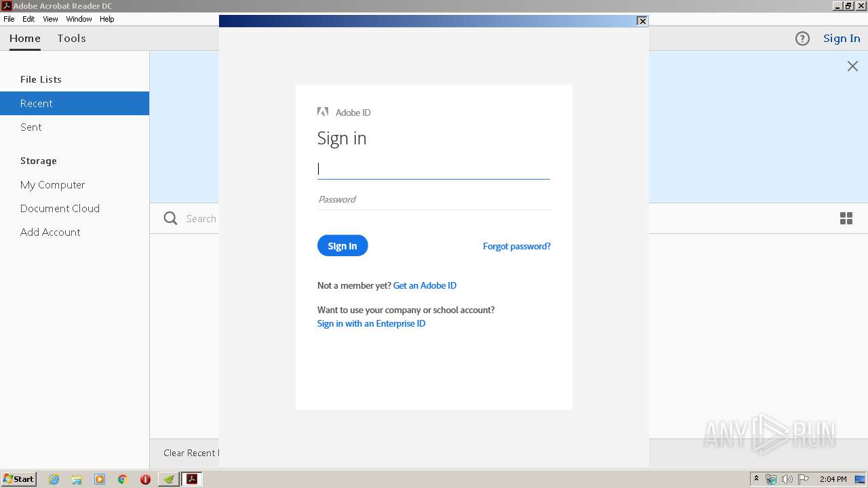Open the network tray icon
The height and width of the screenshot is (488, 868).
click(771, 479)
